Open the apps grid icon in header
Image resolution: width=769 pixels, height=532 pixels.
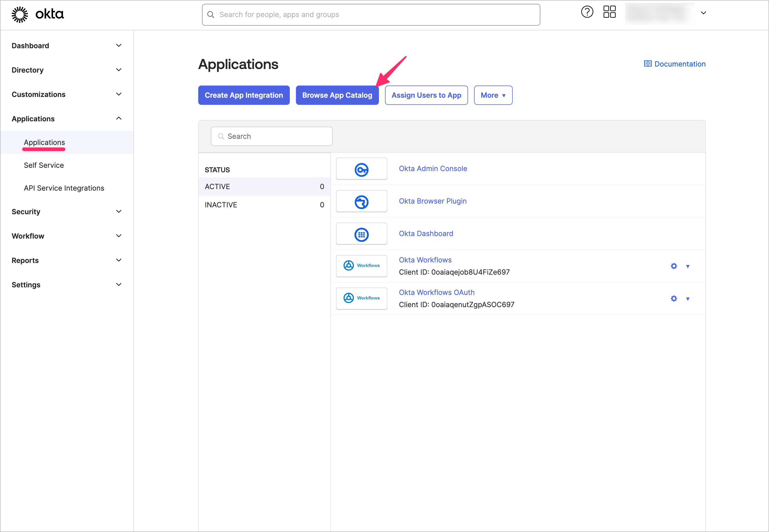coord(609,12)
